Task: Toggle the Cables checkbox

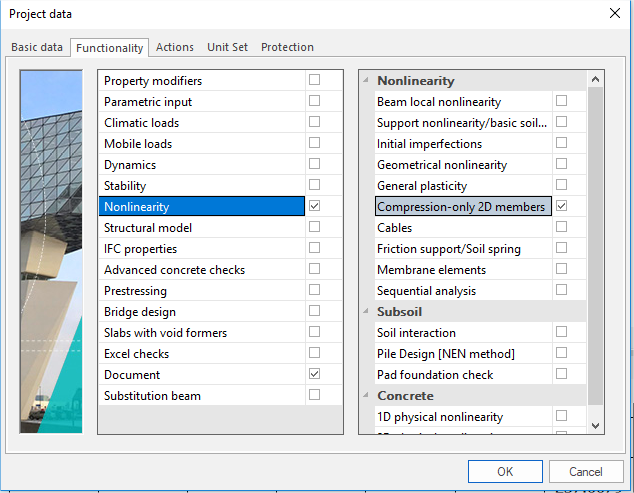Action: tap(561, 227)
